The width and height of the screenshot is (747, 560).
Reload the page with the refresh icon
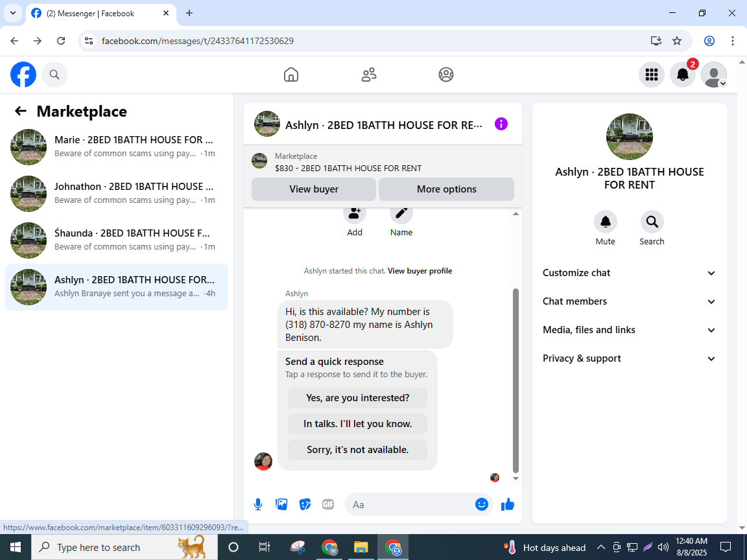coord(61,41)
